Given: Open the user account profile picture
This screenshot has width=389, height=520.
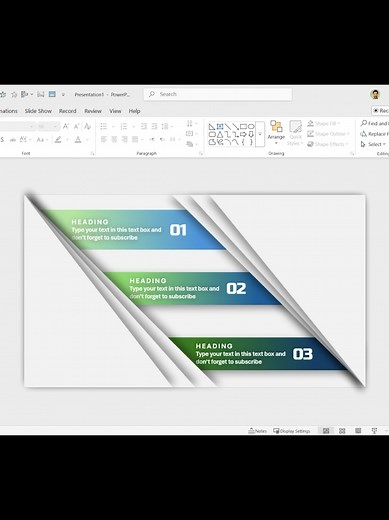Looking at the screenshot, I should [x=375, y=94].
